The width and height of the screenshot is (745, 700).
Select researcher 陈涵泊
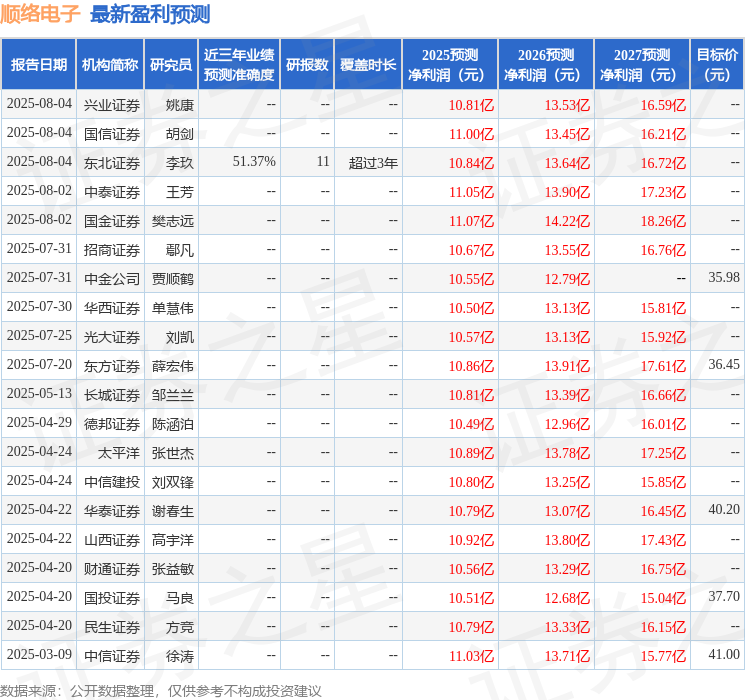172,424
